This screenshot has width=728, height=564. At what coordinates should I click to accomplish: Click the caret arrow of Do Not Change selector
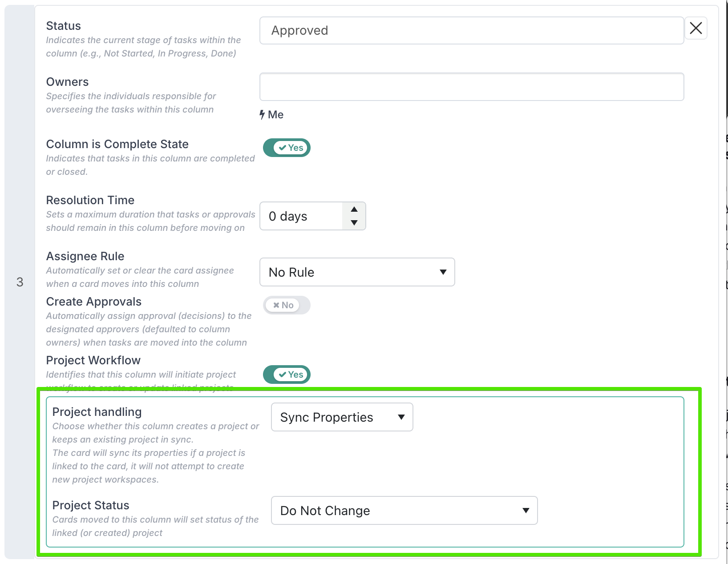tap(526, 511)
